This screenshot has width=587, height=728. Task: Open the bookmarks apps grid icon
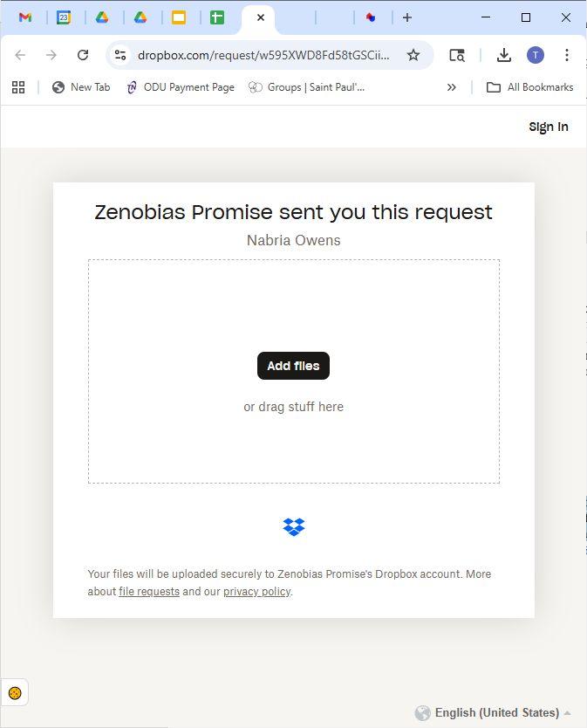click(x=18, y=87)
